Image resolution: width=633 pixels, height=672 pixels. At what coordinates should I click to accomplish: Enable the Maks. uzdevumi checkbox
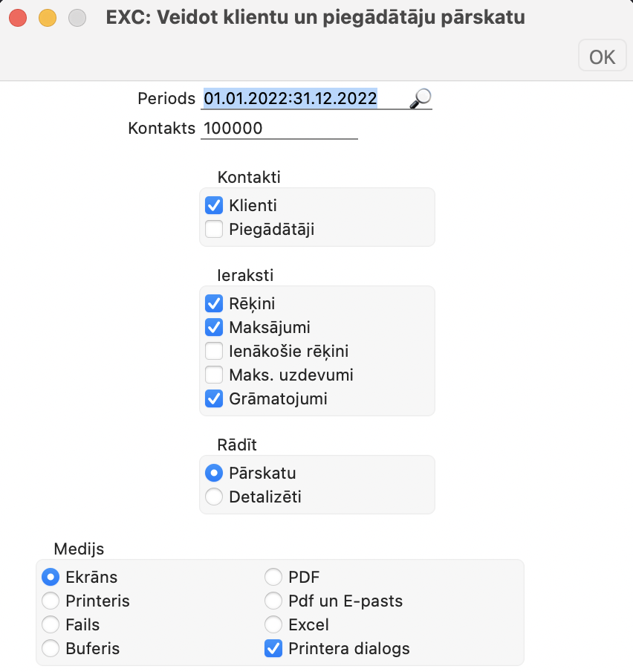[x=214, y=375]
